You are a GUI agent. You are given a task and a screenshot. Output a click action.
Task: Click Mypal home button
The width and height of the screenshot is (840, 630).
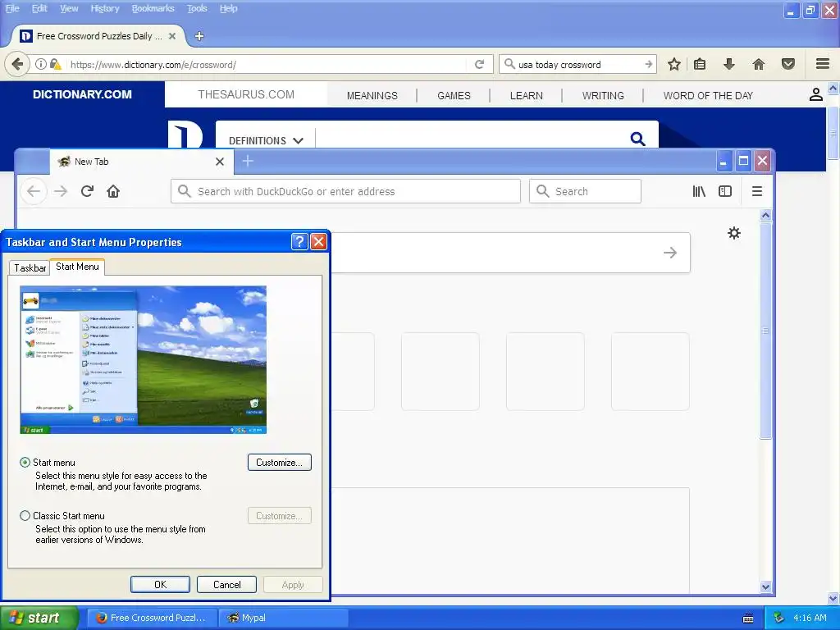(x=113, y=191)
